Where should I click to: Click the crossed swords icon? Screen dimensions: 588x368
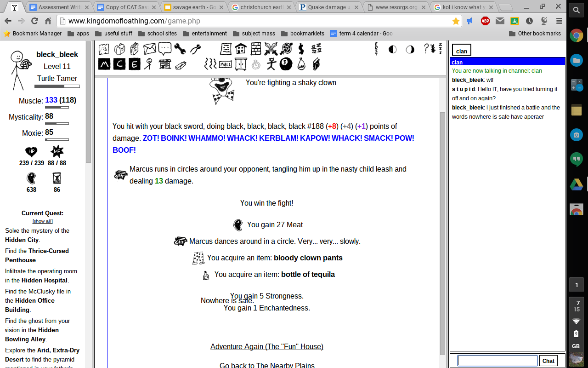pyautogui.click(x=271, y=49)
